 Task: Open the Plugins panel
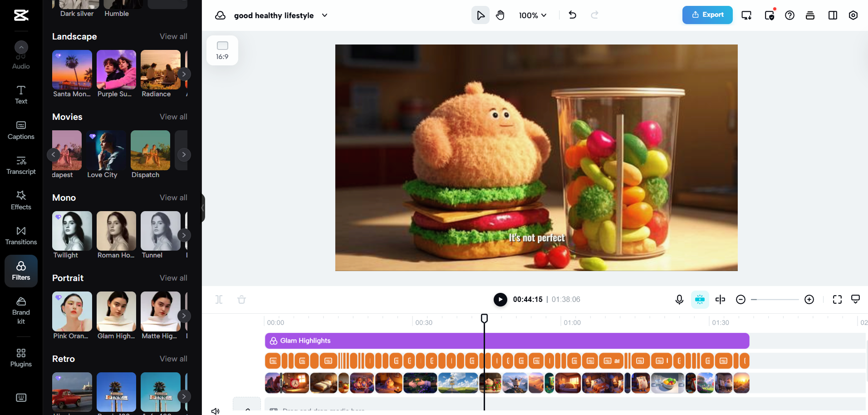(21, 358)
